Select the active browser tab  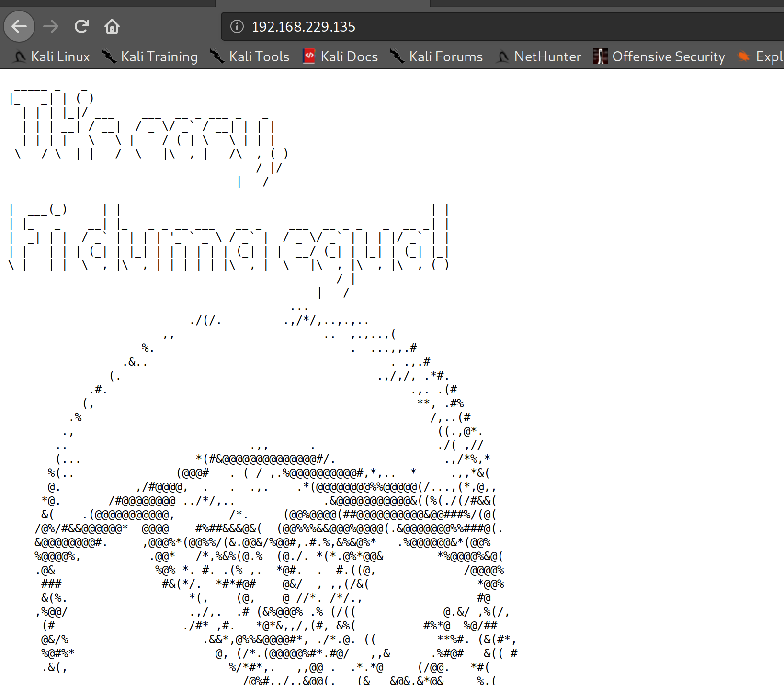tap(322, 3)
